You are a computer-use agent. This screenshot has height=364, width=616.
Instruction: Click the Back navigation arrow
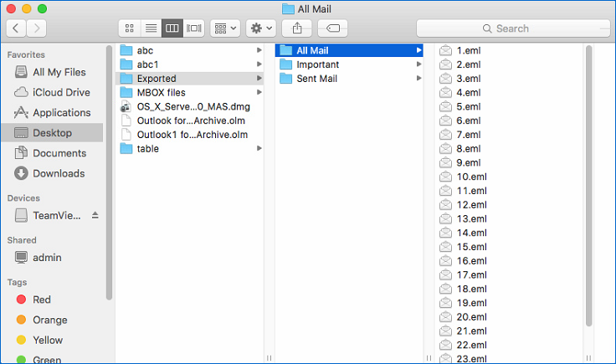[16, 28]
